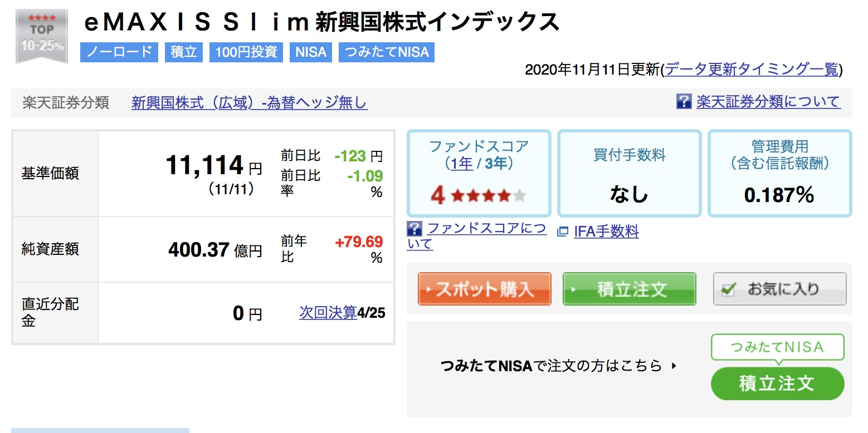Select the ノーロード tag
The image size is (868, 433).
[x=119, y=52]
